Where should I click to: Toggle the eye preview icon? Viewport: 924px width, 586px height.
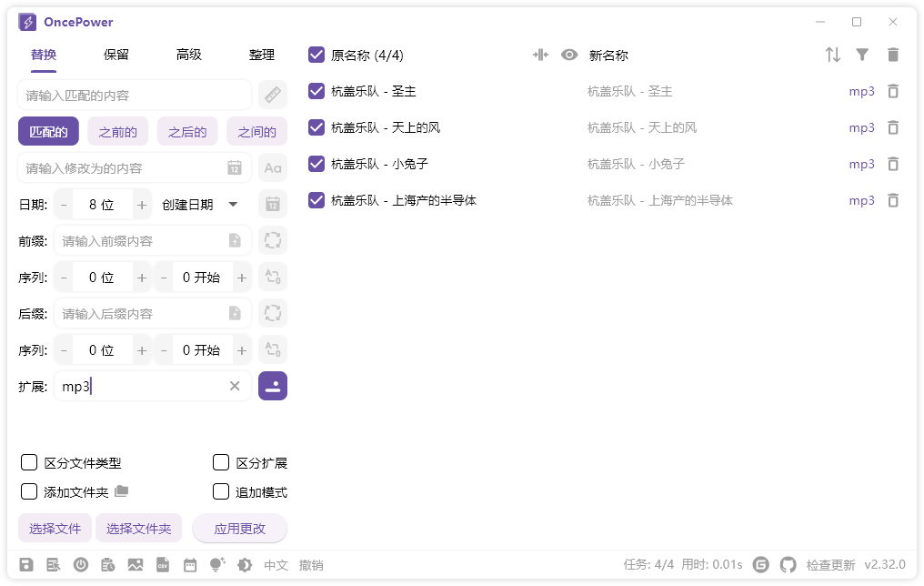pos(569,55)
